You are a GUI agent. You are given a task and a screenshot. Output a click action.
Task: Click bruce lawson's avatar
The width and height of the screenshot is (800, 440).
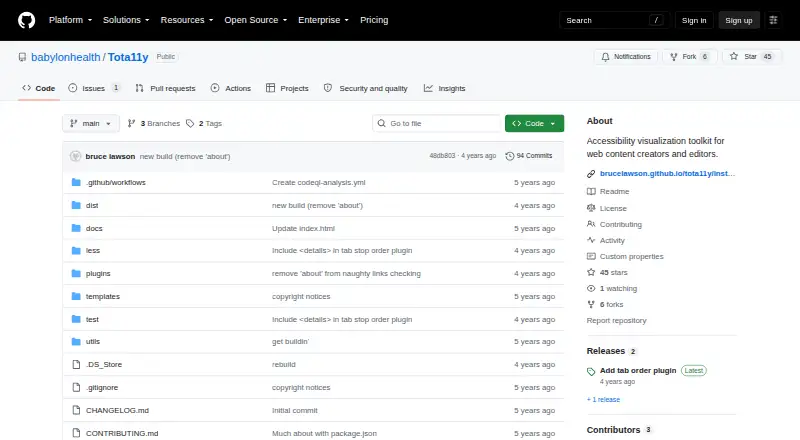coord(76,156)
